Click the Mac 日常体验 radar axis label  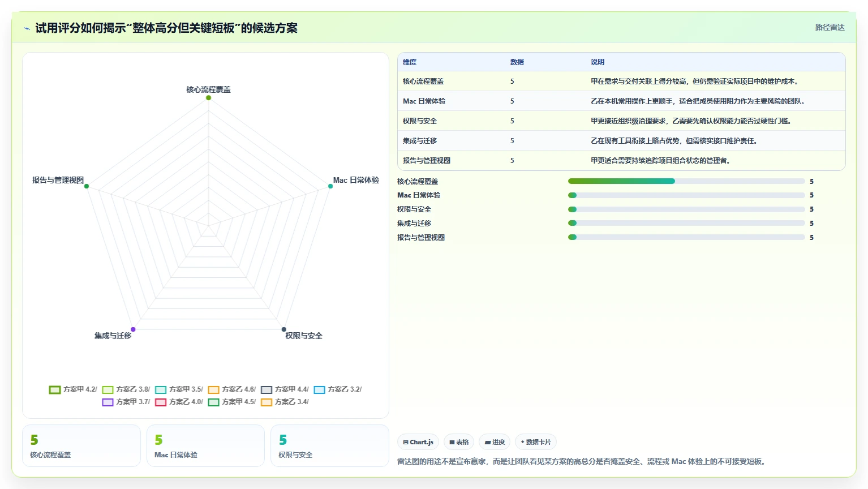(356, 180)
